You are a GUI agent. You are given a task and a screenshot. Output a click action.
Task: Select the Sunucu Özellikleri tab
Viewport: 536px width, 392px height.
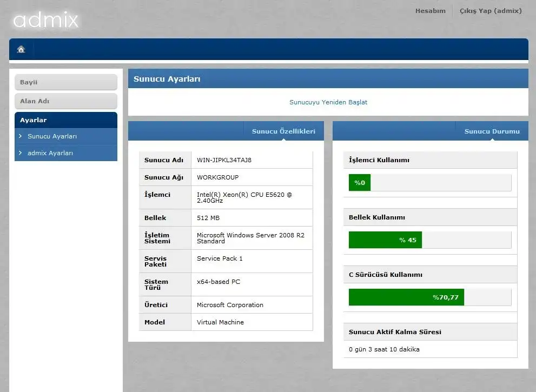283,131
